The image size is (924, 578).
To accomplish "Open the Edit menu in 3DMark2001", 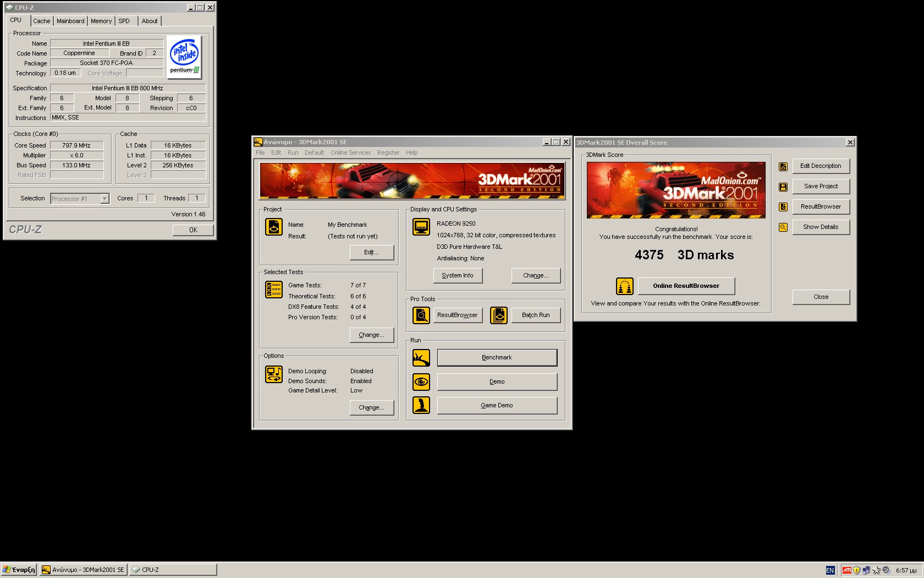I will tap(276, 152).
